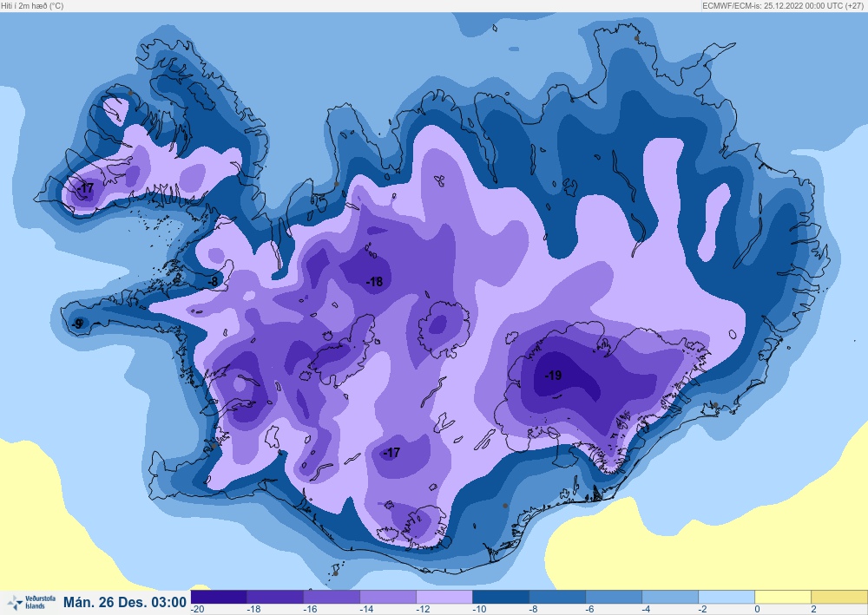
Task: Click the legend tick label '-10'
Action: point(479,610)
